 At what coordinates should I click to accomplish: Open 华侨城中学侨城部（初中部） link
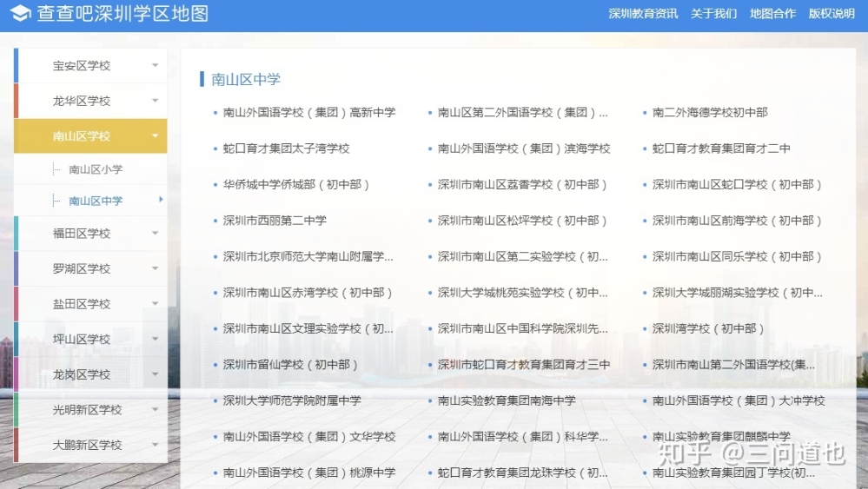[296, 184]
